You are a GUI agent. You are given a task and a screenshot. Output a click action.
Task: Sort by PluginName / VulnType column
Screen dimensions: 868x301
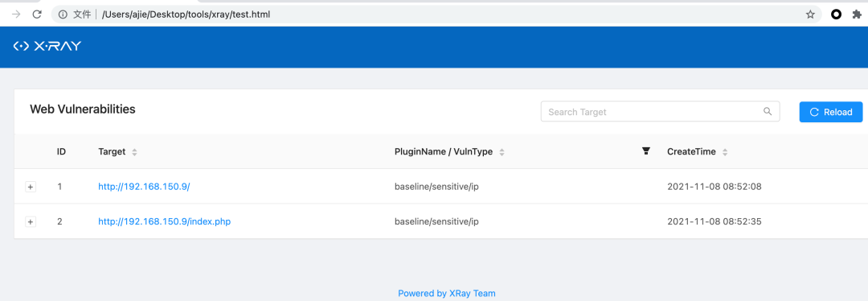(502, 152)
